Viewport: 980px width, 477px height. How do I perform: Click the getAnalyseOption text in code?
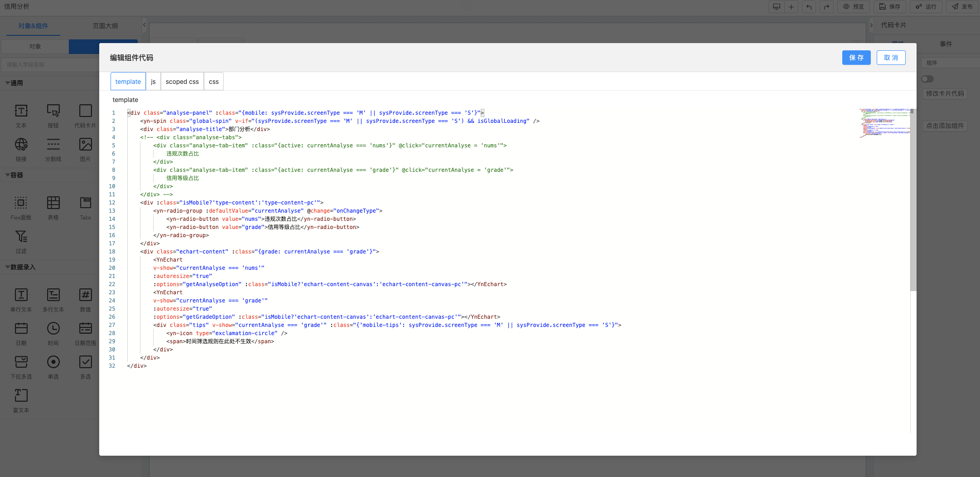[x=212, y=284]
